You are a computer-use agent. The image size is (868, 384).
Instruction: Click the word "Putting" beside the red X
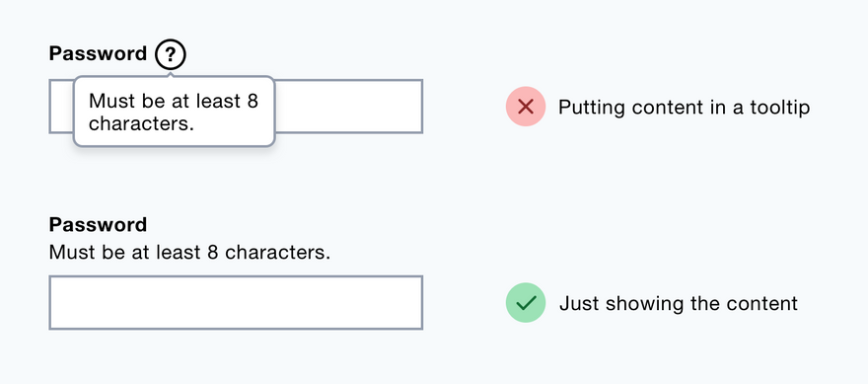(x=592, y=108)
